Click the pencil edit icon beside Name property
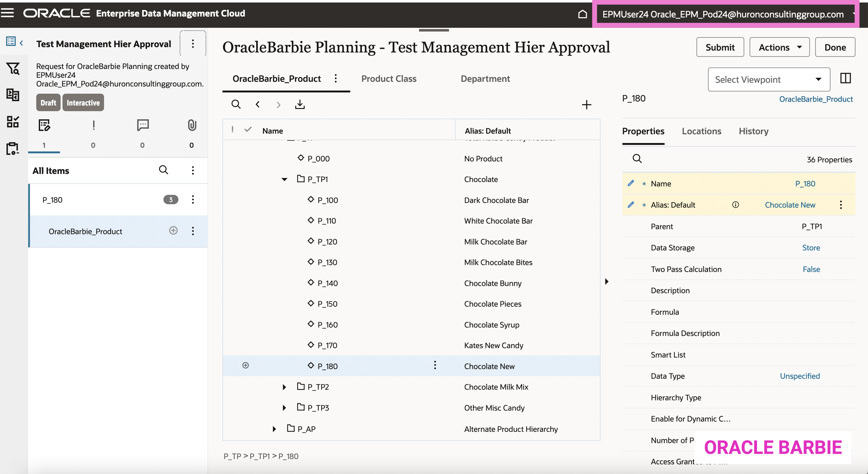The image size is (868, 474). click(x=631, y=184)
